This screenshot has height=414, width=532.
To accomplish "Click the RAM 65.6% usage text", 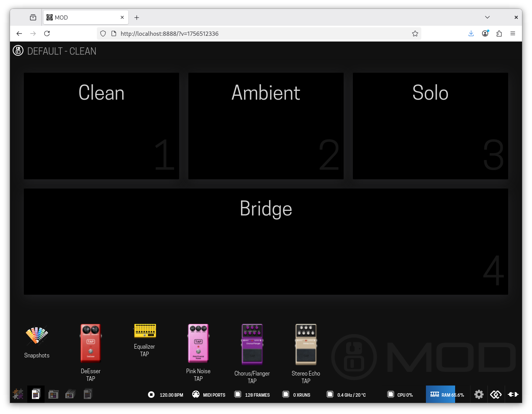I will [453, 395].
